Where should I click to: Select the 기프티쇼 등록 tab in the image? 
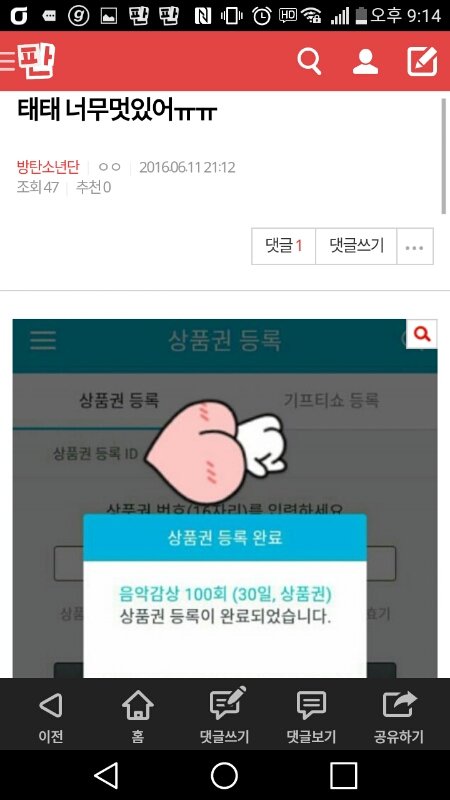(331, 399)
